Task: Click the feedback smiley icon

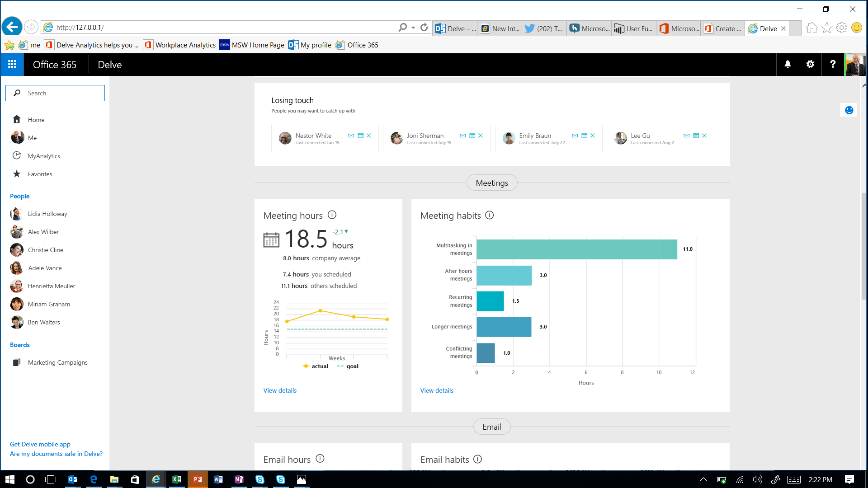Action: pos(849,110)
